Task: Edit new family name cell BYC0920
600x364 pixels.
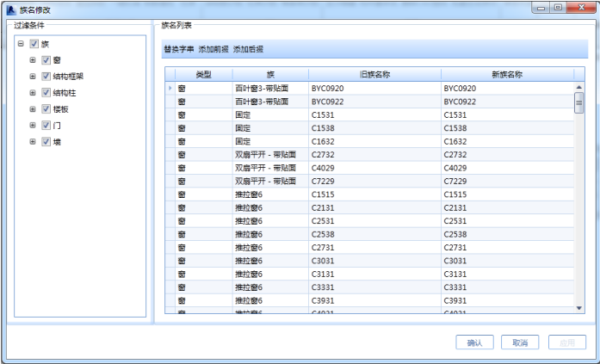Action: 507,89
